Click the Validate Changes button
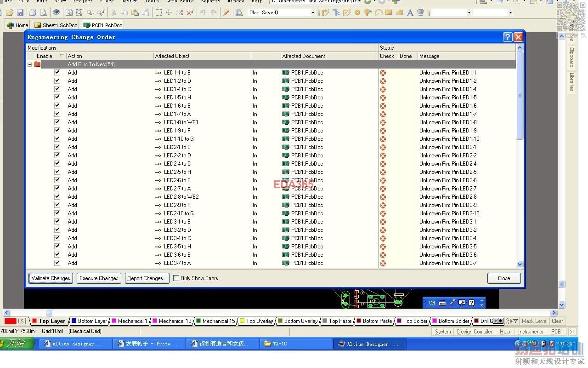 [51, 278]
